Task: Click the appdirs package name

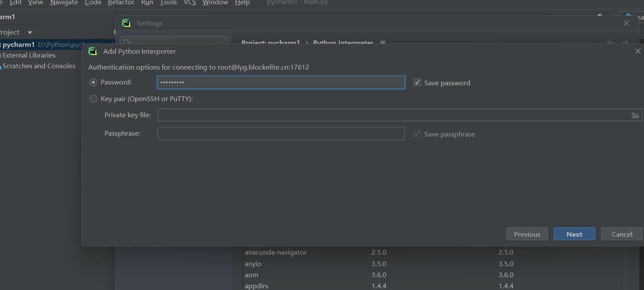Action: coord(256,286)
